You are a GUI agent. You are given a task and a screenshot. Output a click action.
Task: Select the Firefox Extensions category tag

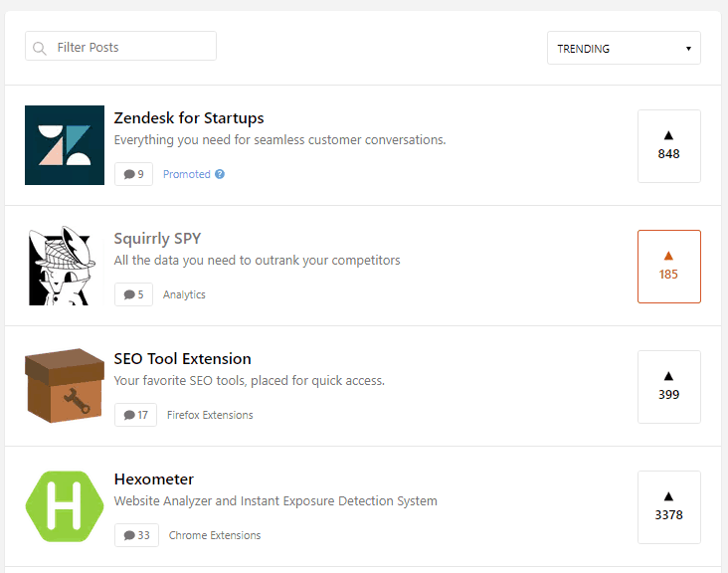[210, 415]
